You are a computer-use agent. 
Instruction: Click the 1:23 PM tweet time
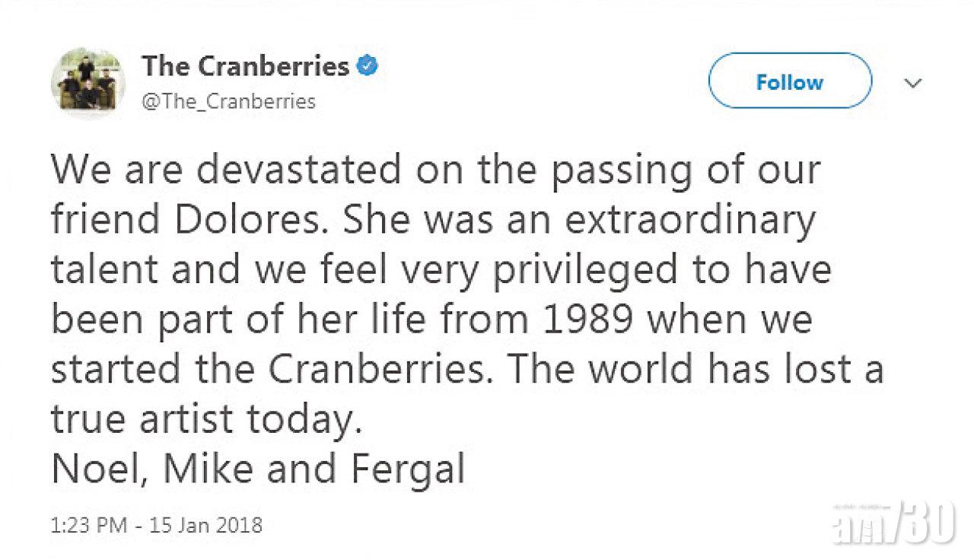[x=88, y=524]
